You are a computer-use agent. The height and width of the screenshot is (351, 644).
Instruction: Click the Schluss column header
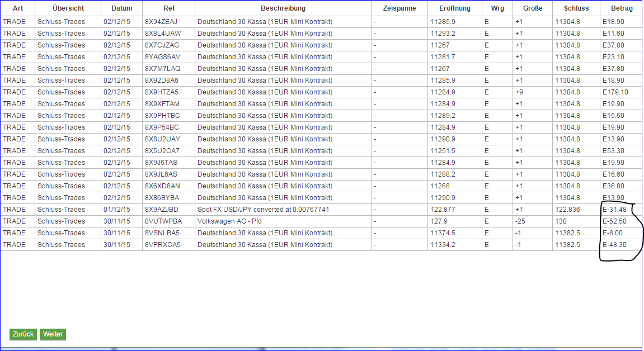coord(576,8)
